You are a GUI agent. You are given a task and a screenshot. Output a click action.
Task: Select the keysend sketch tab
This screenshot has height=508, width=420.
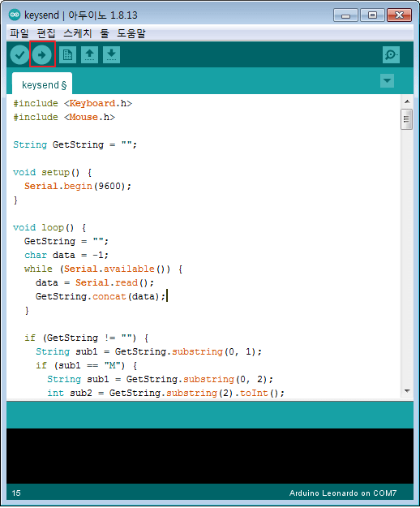pos(42,84)
